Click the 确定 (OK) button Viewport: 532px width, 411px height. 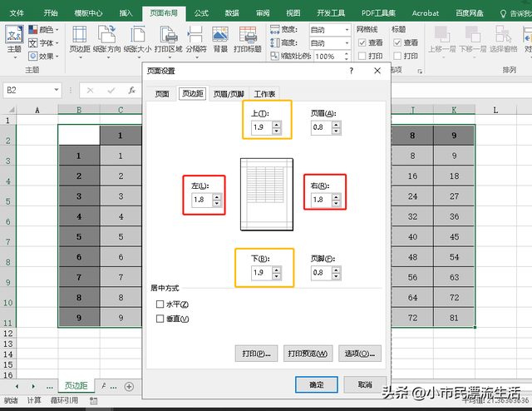317,384
